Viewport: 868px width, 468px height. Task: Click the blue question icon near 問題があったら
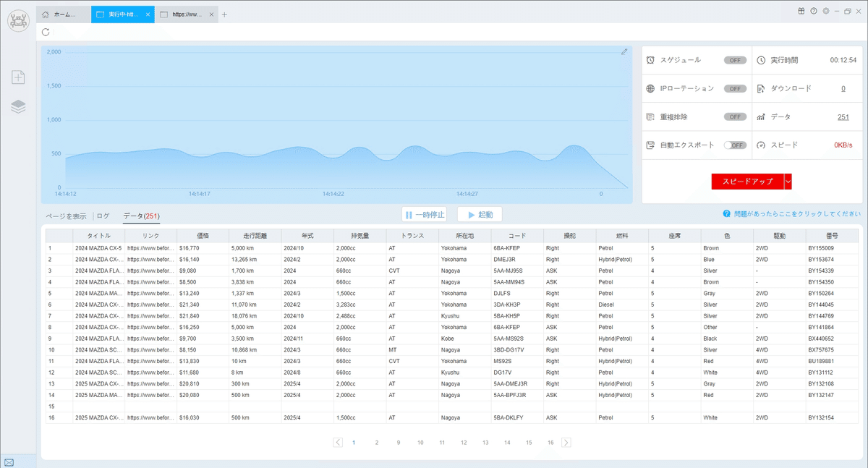[726, 214]
